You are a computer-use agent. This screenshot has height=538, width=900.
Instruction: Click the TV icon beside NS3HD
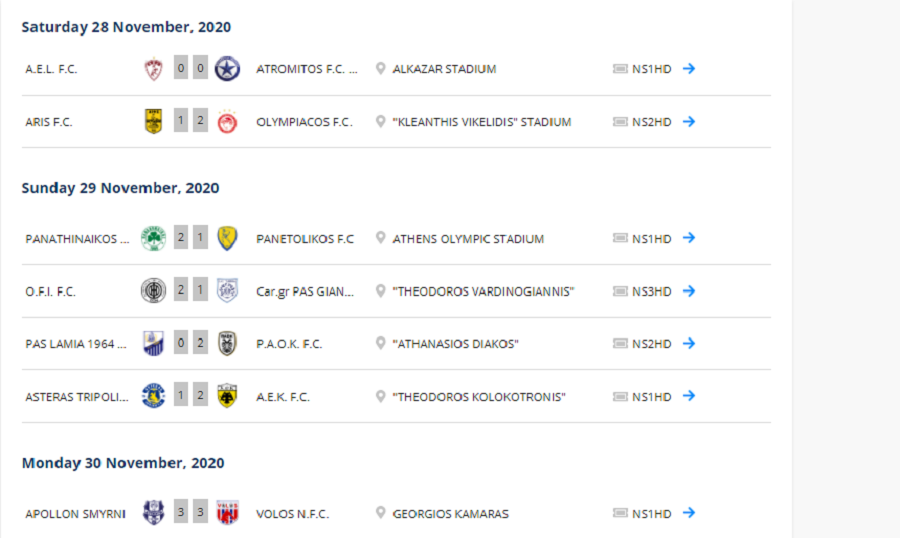(620, 291)
